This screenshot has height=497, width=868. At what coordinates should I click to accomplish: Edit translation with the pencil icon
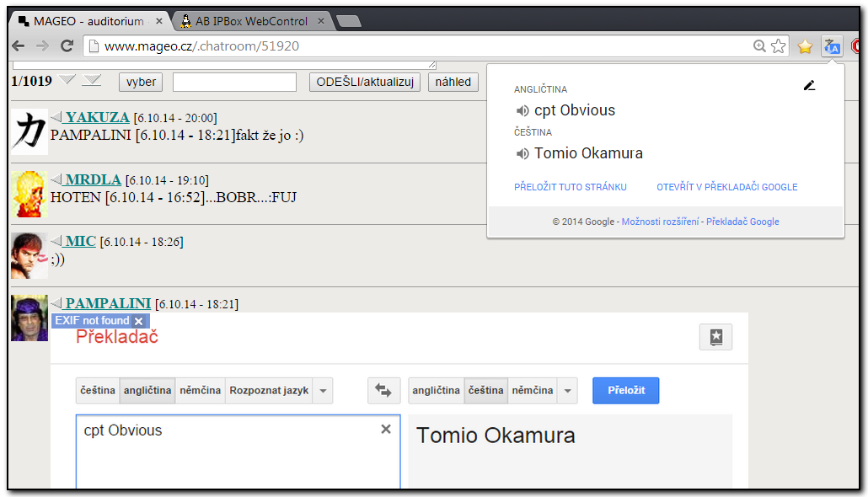[809, 85]
